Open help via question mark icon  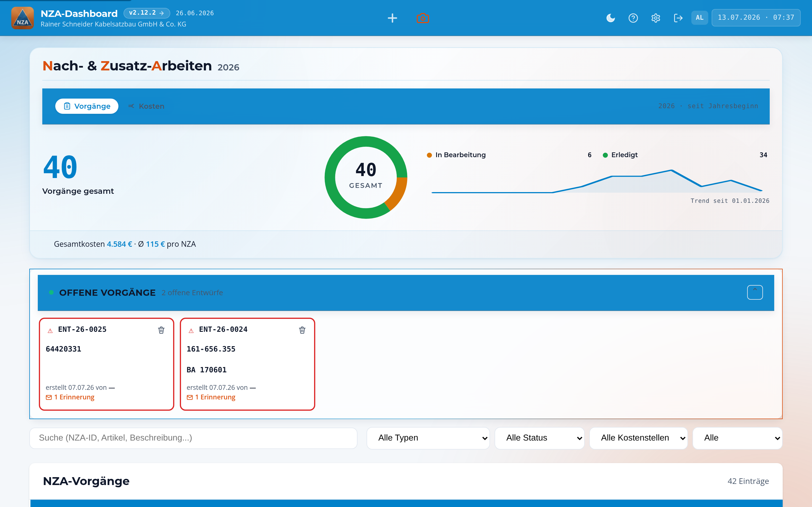click(633, 18)
